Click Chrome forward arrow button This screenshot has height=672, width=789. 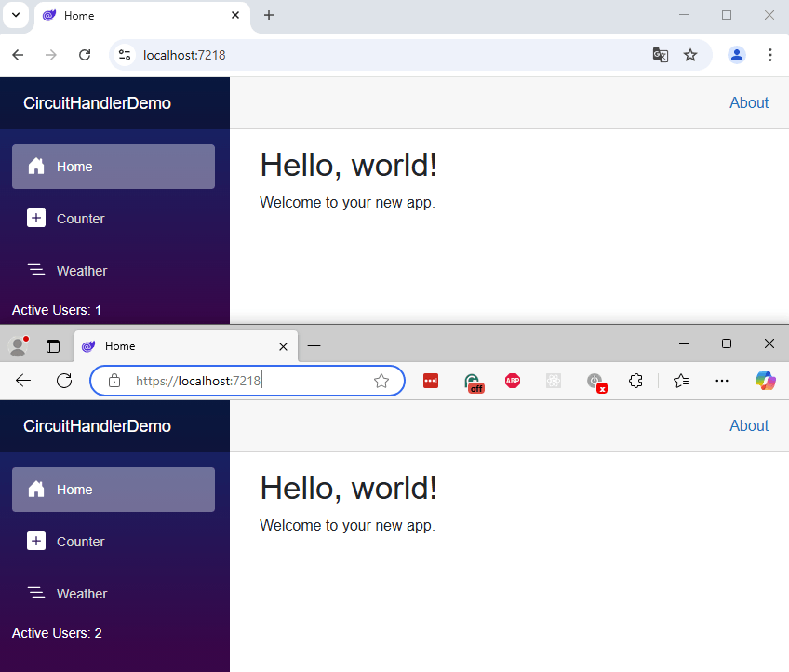point(51,55)
